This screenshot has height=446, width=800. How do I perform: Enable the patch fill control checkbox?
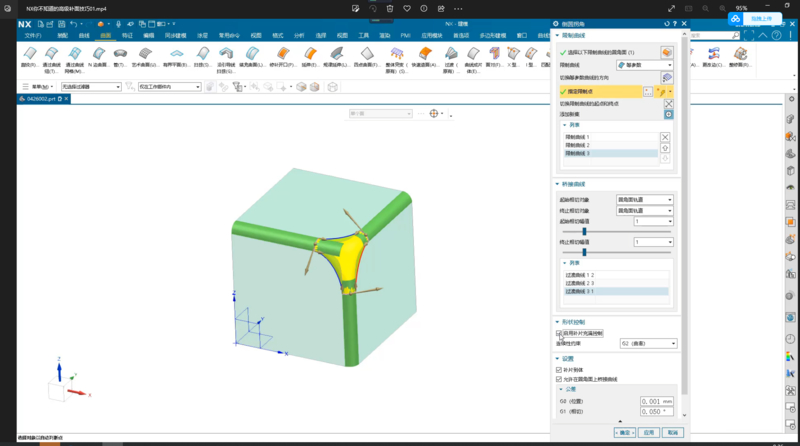[559, 333]
